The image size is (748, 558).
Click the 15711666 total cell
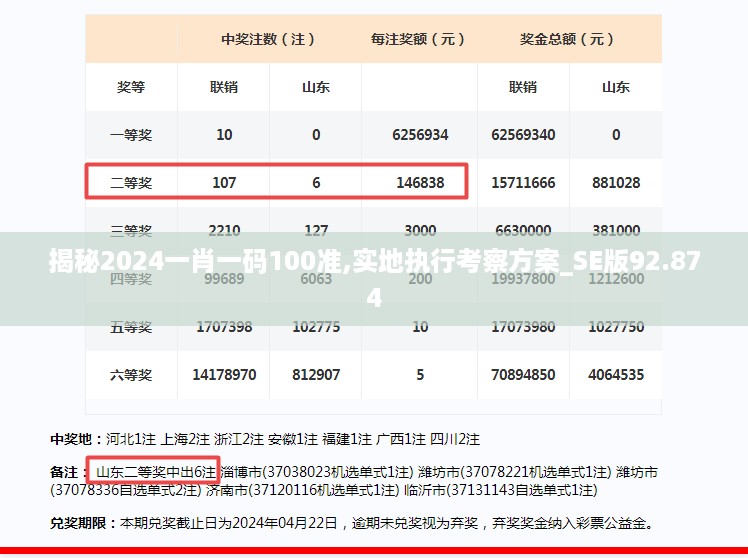[523, 183]
